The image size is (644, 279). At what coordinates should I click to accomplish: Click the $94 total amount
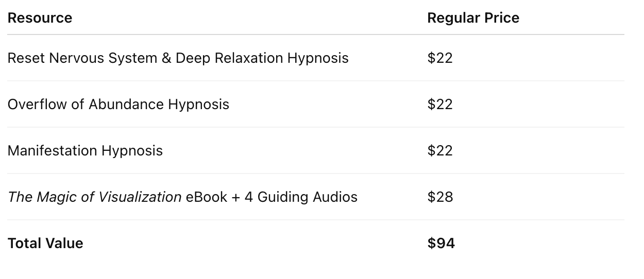(441, 243)
